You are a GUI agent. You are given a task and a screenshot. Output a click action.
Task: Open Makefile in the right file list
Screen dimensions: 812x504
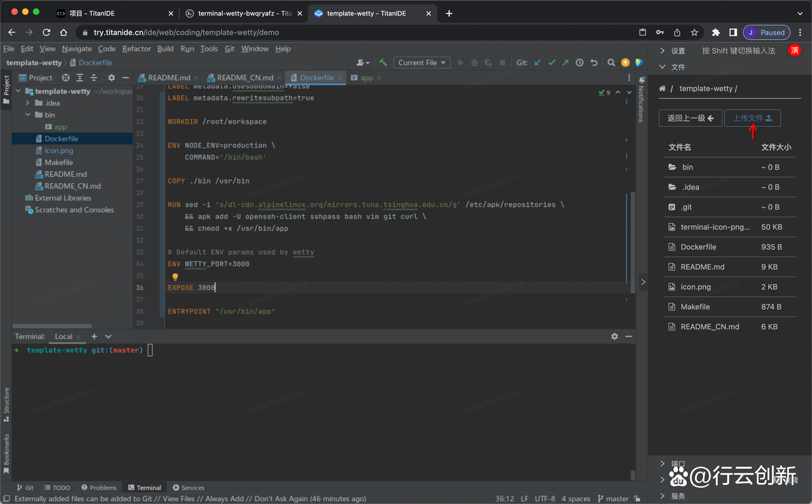695,307
